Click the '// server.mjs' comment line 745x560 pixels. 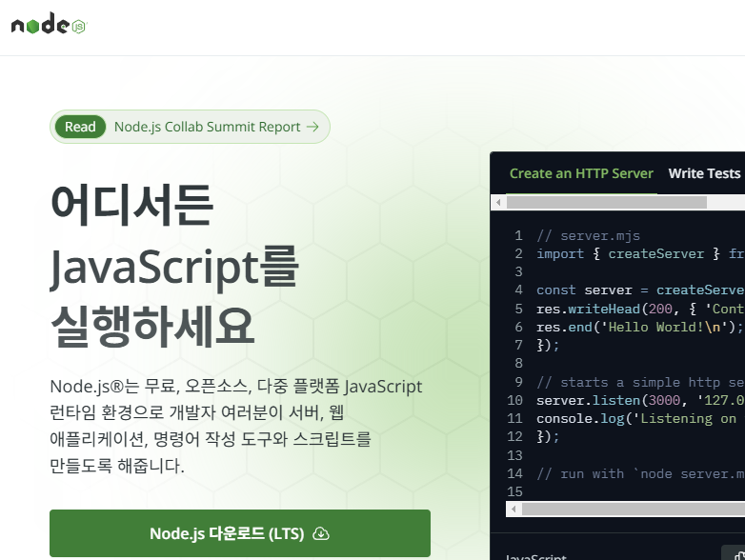tap(588, 235)
